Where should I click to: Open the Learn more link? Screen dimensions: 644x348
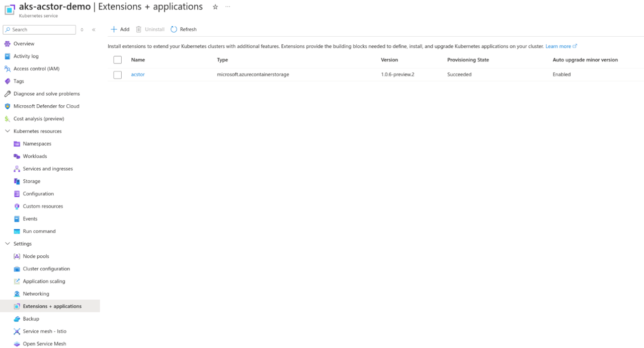(561, 46)
